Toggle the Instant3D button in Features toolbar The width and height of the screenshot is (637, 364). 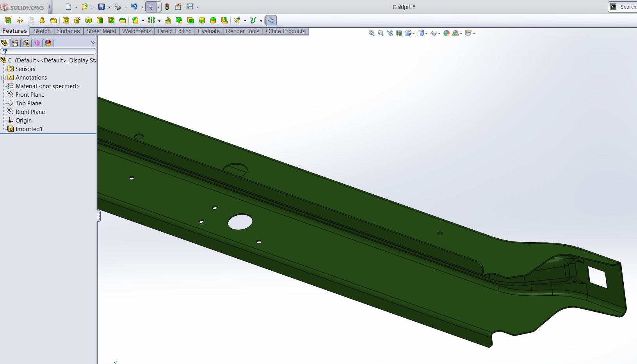point(271,20)
